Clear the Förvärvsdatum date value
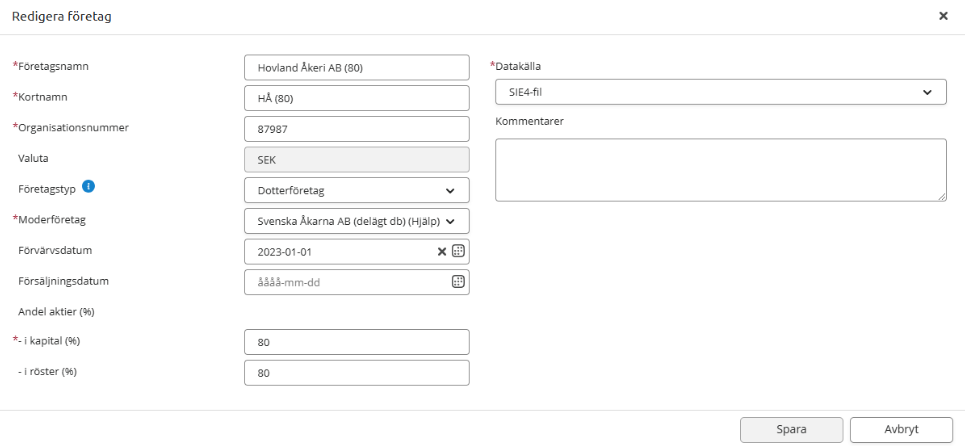The image size is (965, 446). pos(442,251)
